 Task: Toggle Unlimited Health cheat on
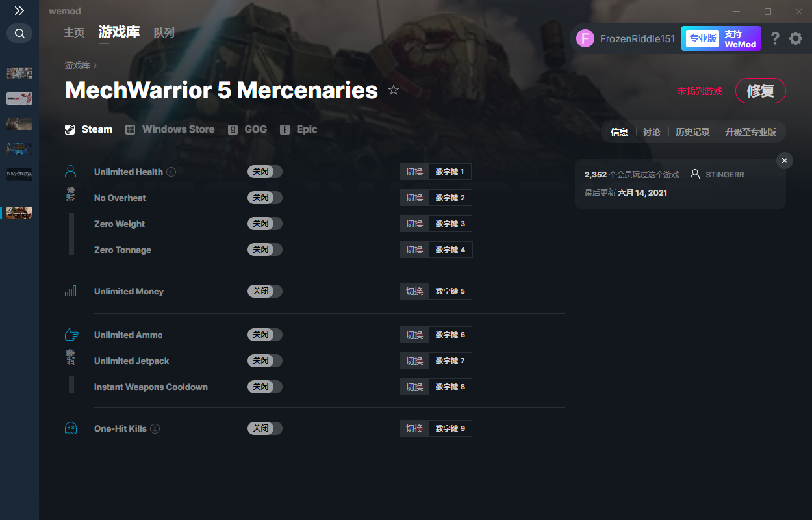[264, 172]
